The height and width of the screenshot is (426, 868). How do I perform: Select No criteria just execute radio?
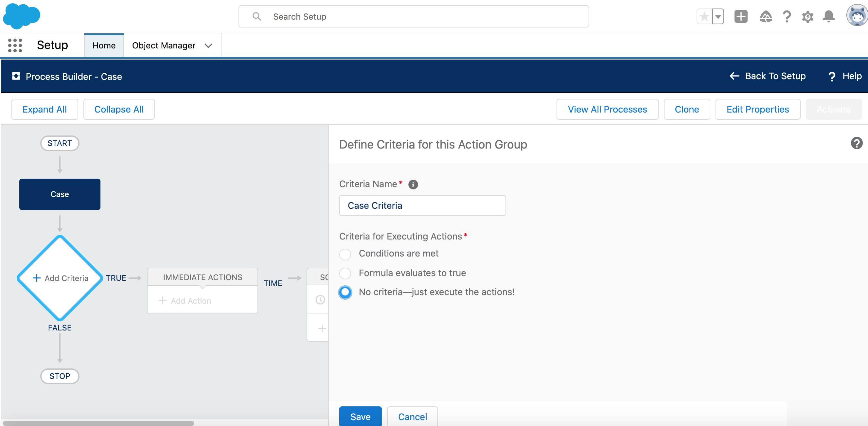pyautogui.click(x=345, y=292)
